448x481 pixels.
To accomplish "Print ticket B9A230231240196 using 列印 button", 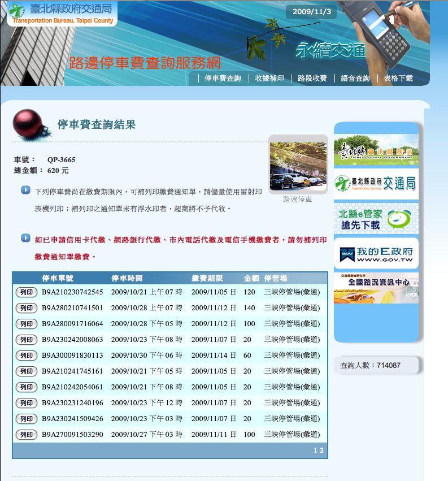I will (x=27, y=403).
